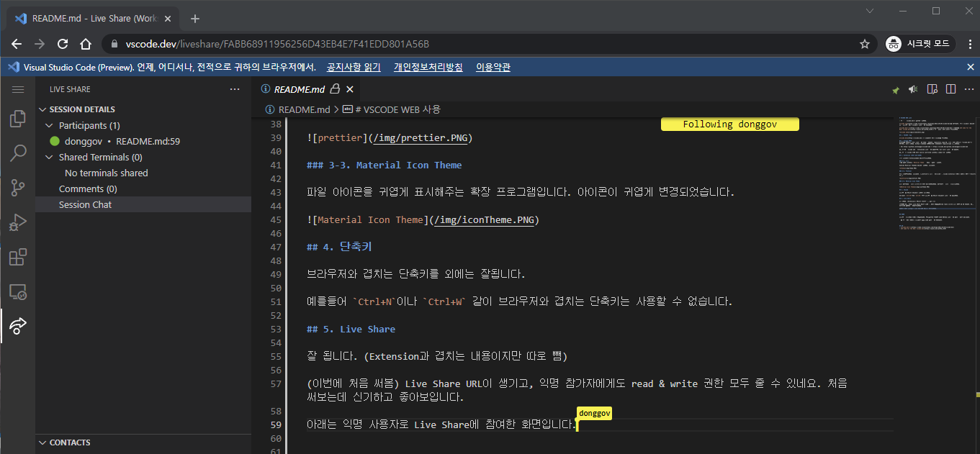This screenshot has height=454, width=980.
Task: Open the Extensions view
Action: 17,257
